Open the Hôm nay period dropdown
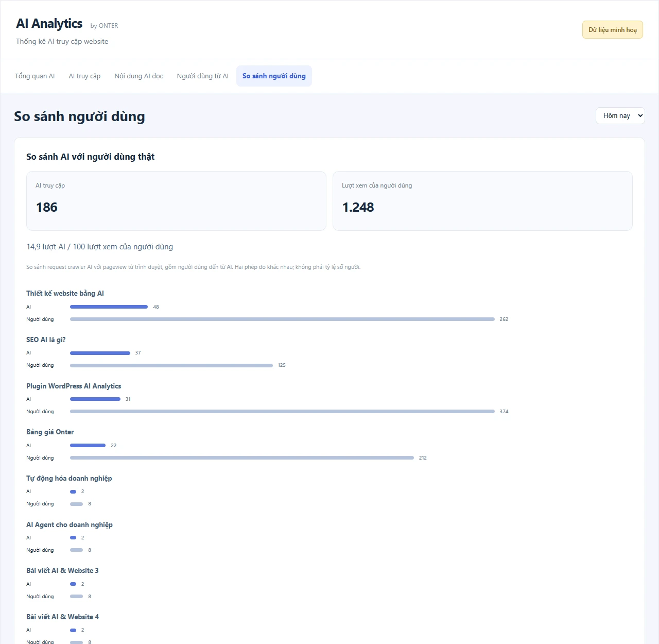 [620, 115]
